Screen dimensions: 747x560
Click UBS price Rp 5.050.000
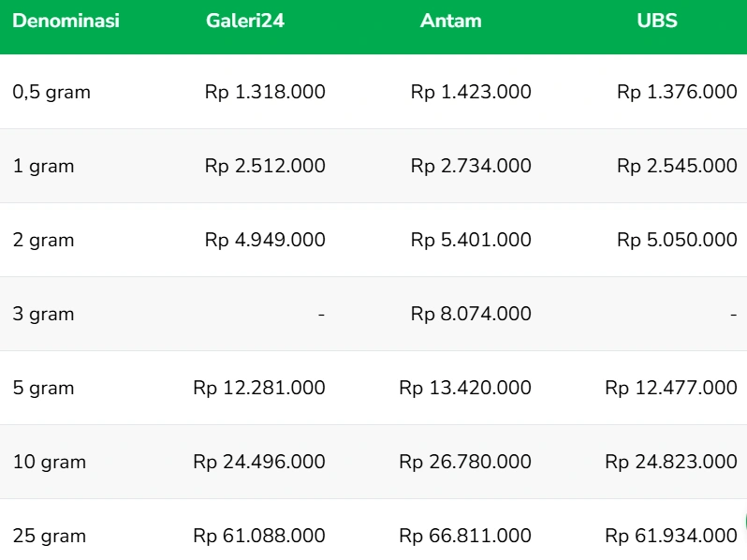677,240
